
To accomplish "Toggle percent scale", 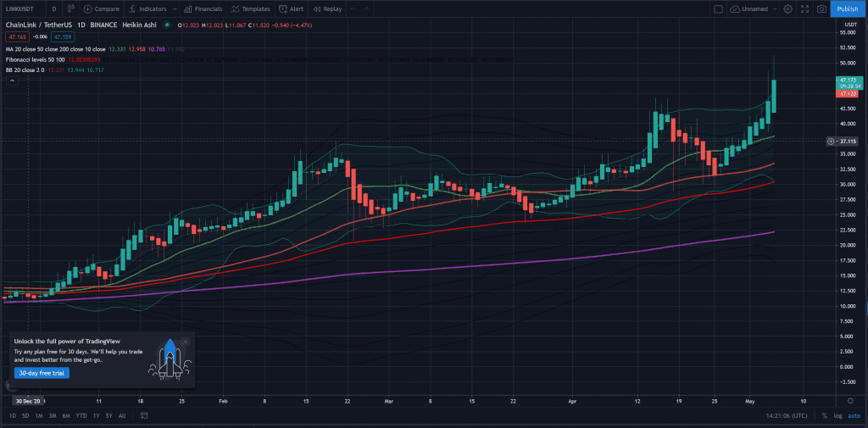I will (825, 416).
